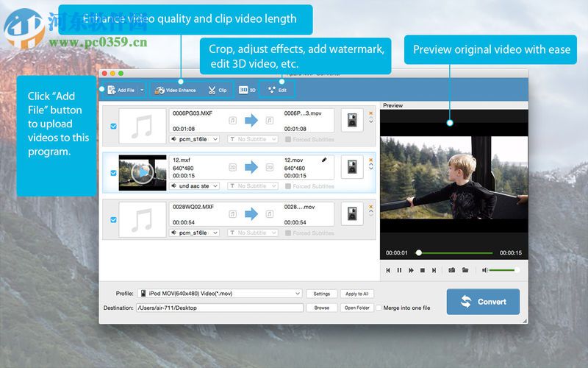Image resolution: width=588 pixels, height=368 pixels.
Task: Open device profile icon for 0006PG03.MXF
Action: [x=352, y=120]
